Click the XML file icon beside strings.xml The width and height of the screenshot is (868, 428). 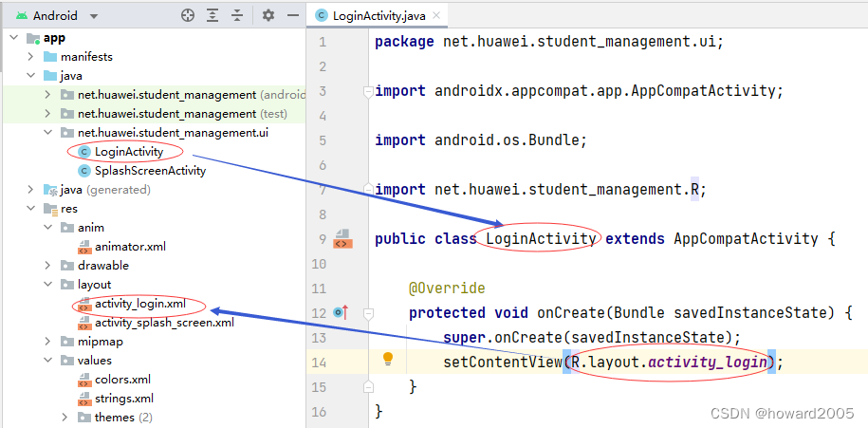pos(84,399)
